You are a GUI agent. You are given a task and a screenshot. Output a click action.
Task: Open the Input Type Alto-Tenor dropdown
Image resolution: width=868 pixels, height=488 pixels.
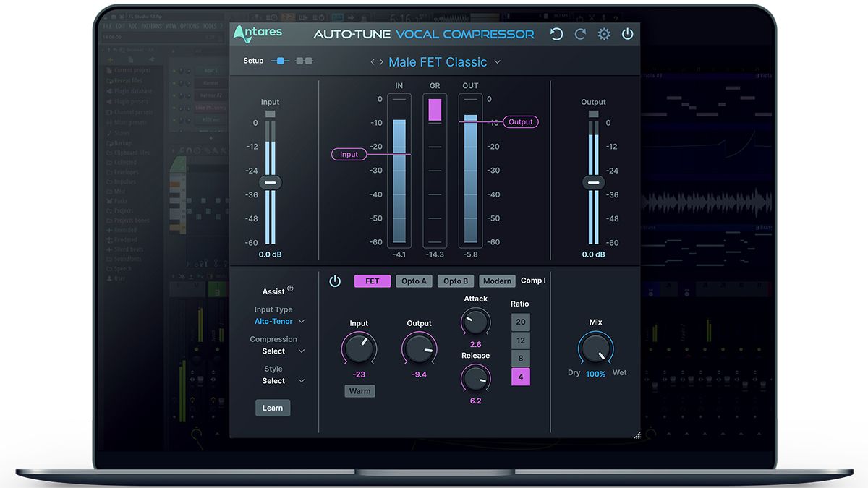(x=279, y=321)
